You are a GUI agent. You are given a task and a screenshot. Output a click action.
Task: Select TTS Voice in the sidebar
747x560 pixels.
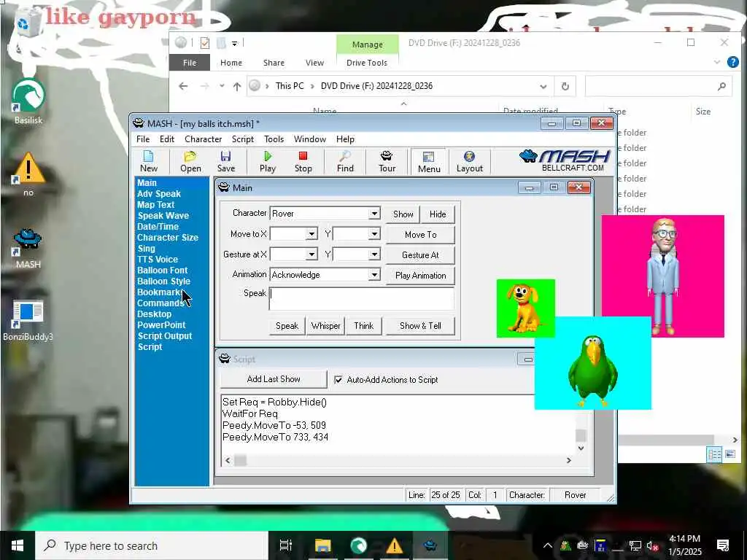pyautogui.click(x=158, y=260)
